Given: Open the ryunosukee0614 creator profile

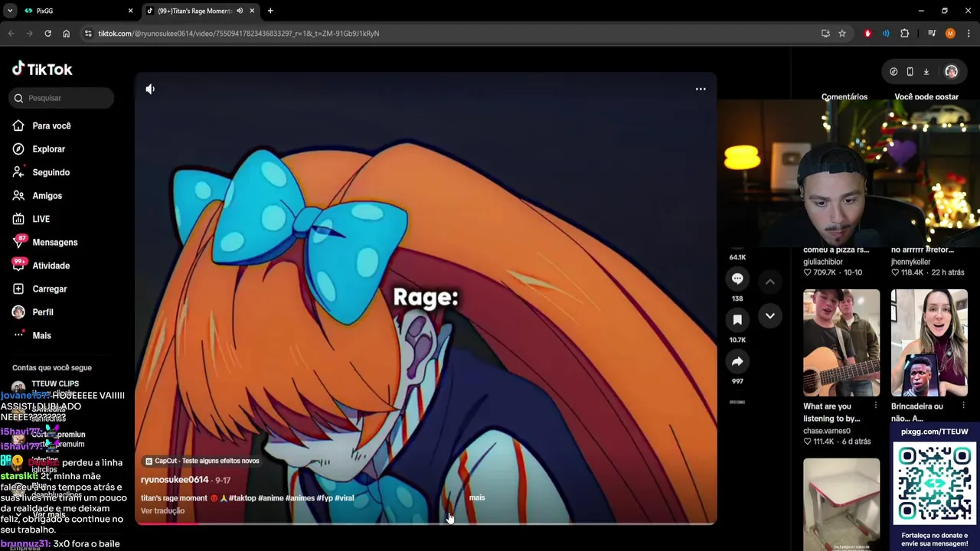Looking at the screenshot, I should point(175,480).
